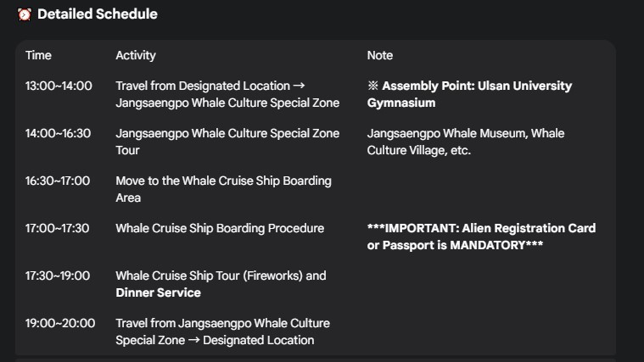Click the Whale Cruise Ship Tour (Fireworks) activity
Viewport: 644px width, 362px height.
tap(221, 284)
